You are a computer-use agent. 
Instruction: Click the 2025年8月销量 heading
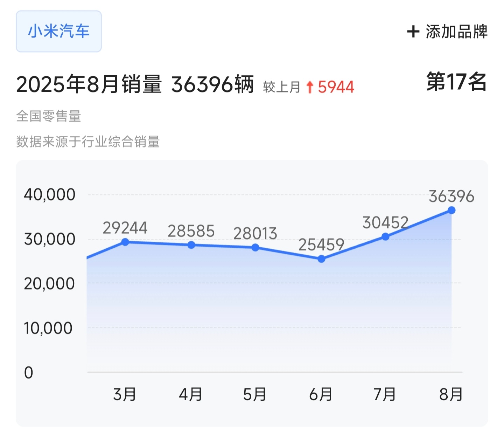(89, 84)
